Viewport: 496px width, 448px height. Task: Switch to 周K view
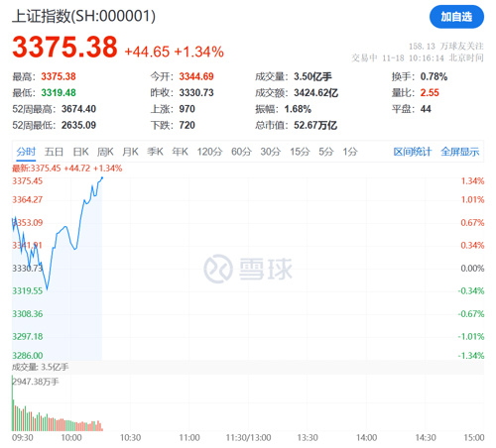tap(105, 152)
